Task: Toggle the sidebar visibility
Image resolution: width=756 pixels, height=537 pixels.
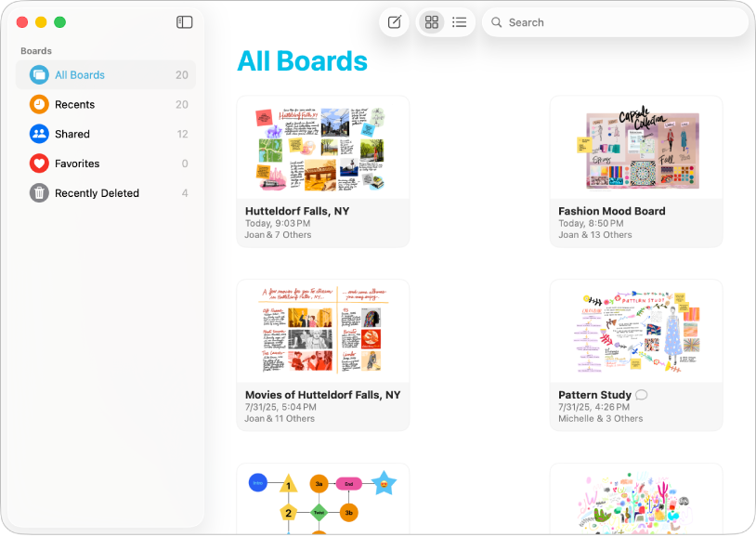Action: pos(184,21)
